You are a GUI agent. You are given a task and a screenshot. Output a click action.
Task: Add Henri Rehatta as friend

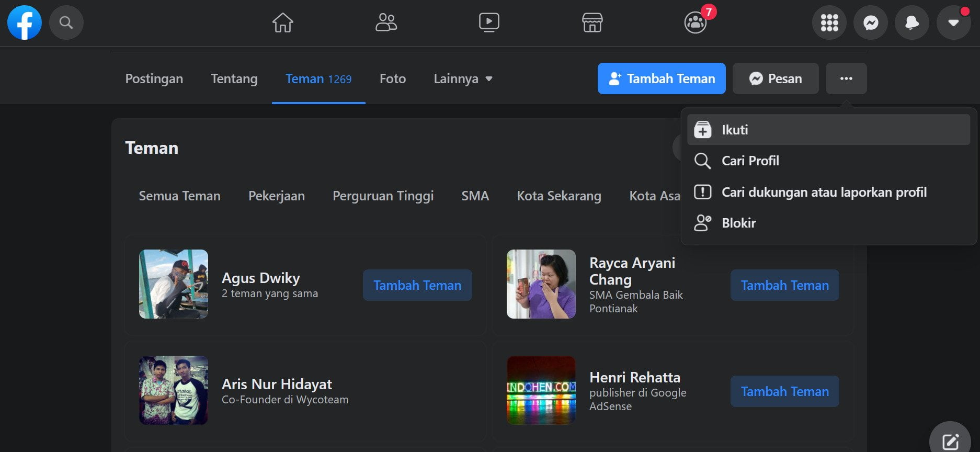tap(785, 391)
